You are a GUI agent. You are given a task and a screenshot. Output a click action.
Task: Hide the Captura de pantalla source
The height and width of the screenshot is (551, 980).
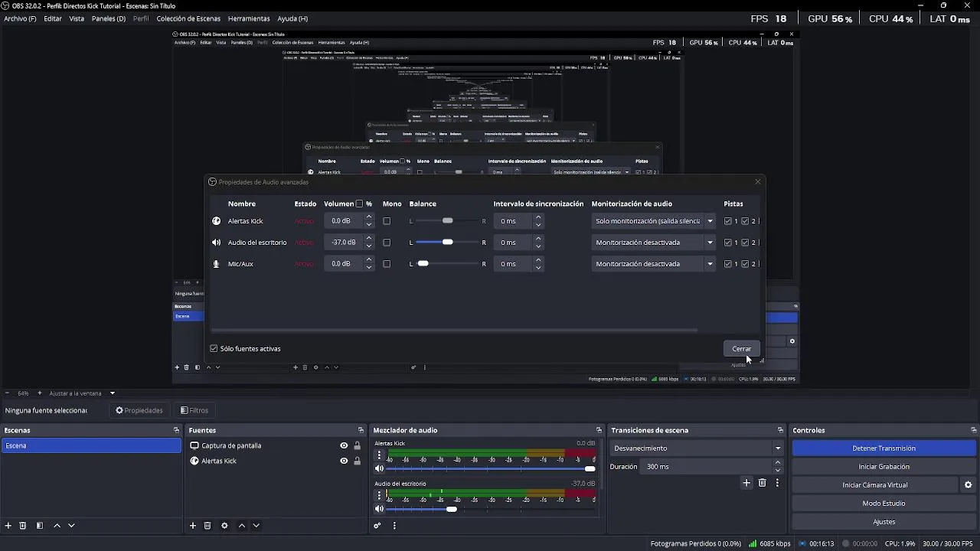344,445
